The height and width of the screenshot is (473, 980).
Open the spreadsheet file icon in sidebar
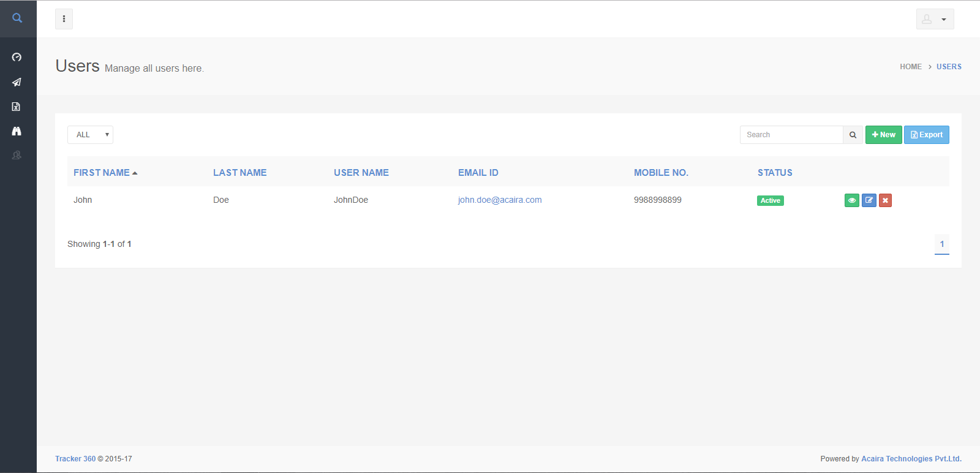click(x=17, y=107)
